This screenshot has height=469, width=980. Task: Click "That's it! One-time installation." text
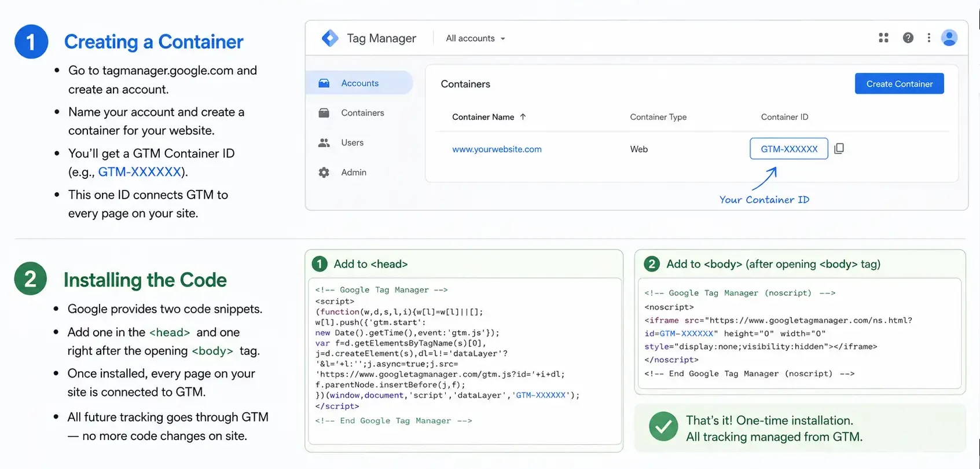(x=769, y=420)
